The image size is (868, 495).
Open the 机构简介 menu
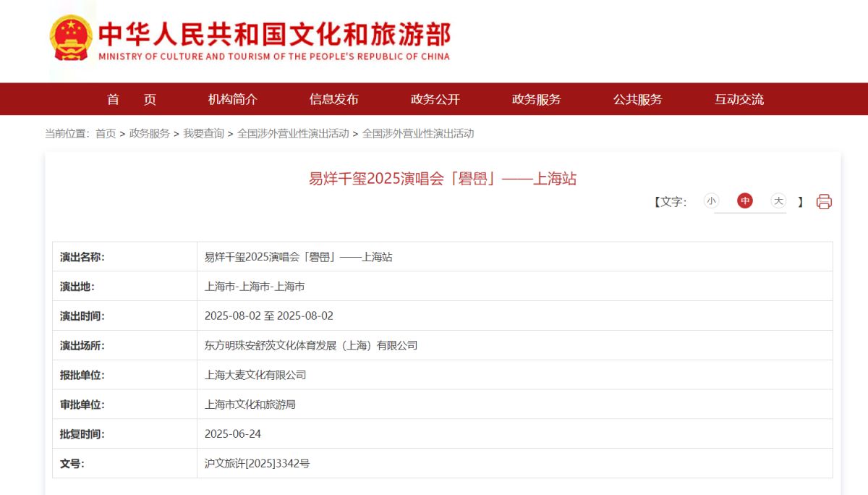(x=232, y=100)
